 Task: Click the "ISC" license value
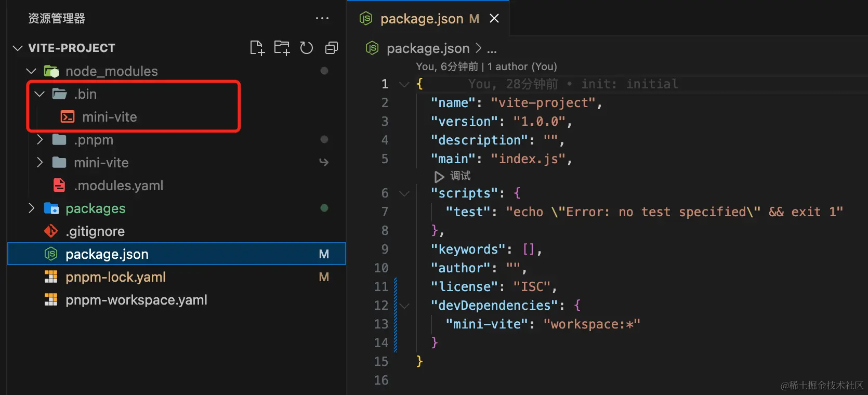[x=532, y=286]
